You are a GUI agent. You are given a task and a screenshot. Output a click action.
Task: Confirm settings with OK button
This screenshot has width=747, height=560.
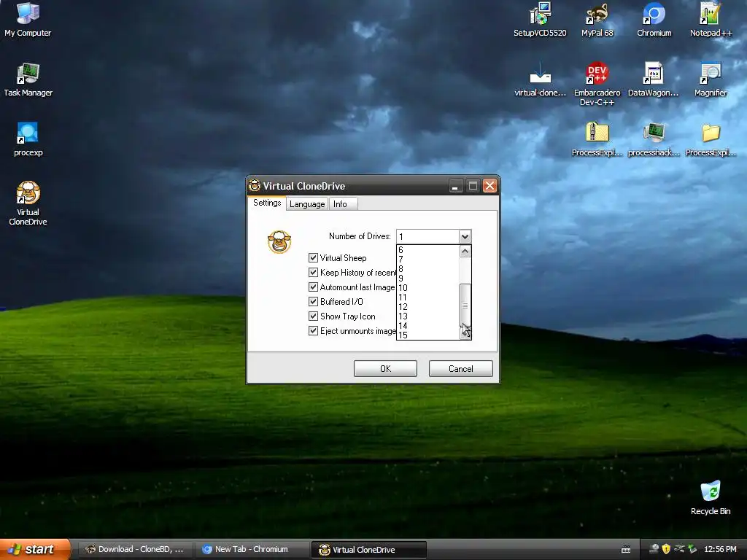(x=385, y=368)
